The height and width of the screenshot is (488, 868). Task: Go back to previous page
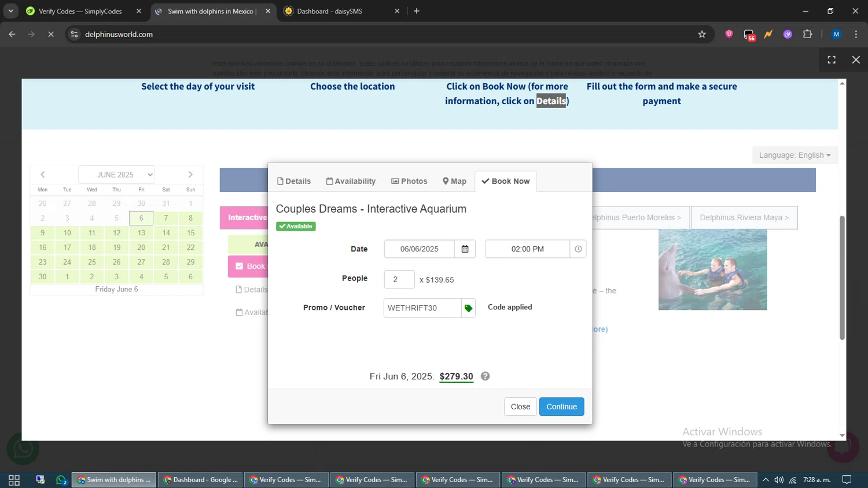[12, 34]
